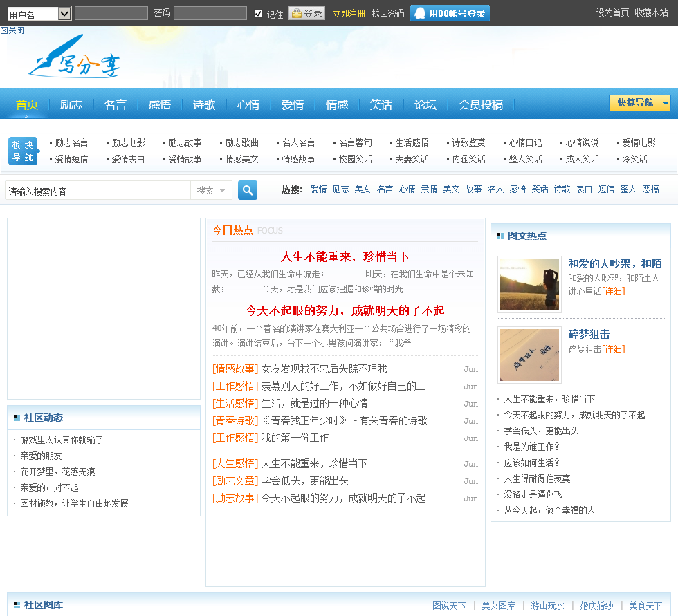Open the 用户名 login type dropdown

tap(64, 14)
